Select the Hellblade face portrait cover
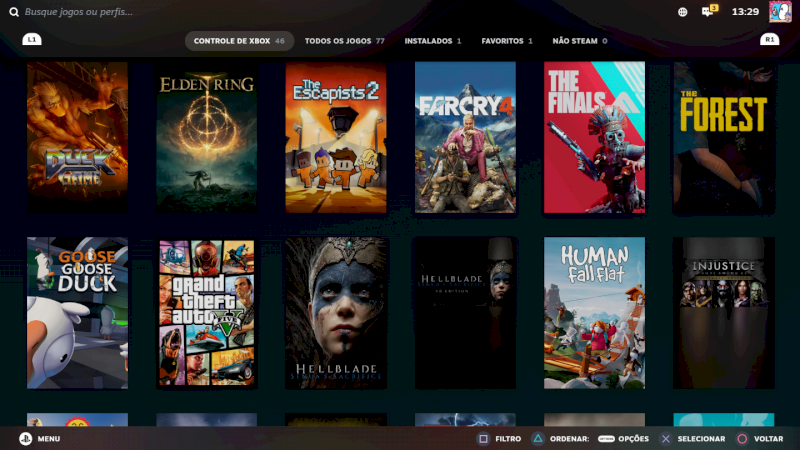Screen dimensions: 800x450 tap(336, 313)
